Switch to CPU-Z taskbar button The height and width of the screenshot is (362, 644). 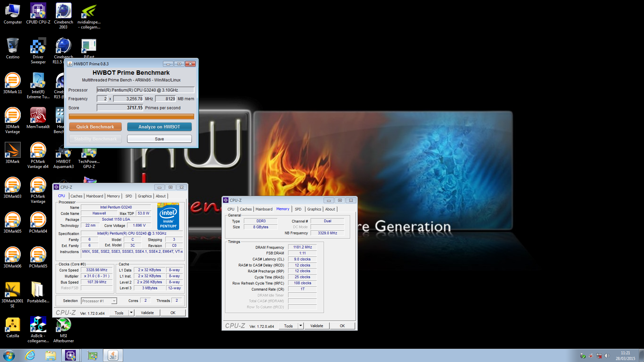tap(70, 355)
